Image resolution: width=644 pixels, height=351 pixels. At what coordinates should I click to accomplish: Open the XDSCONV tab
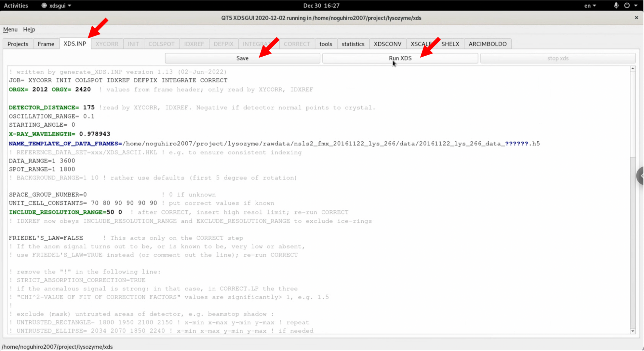coord(387,44)
